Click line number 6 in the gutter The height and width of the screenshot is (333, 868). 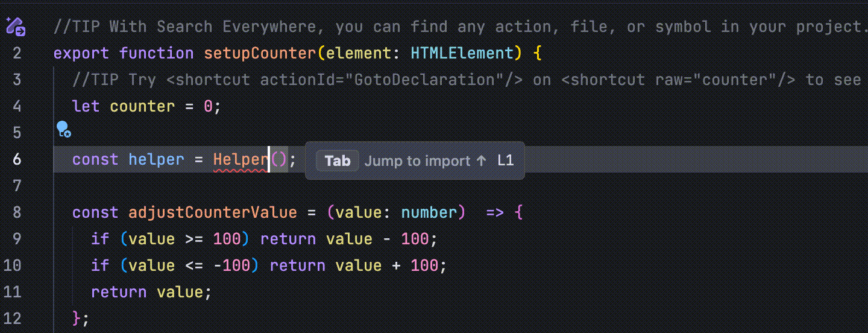click(x=16, y=160)
